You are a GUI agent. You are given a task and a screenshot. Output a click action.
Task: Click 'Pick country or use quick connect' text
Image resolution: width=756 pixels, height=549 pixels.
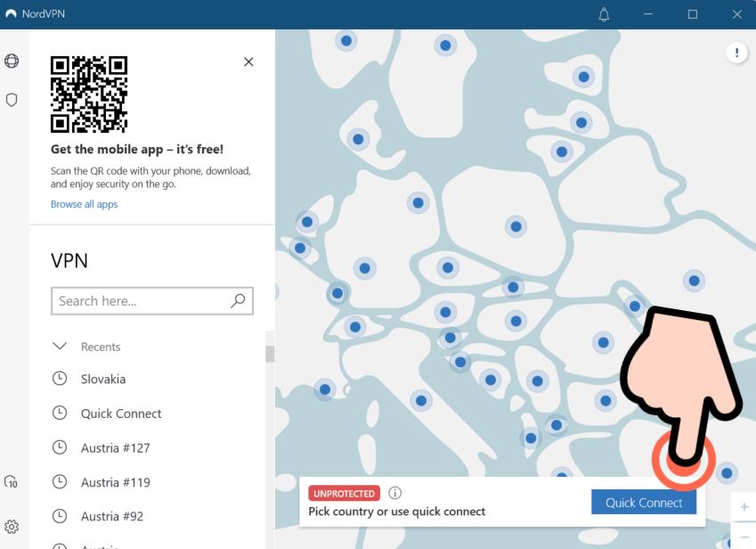(x=397, y=512)
